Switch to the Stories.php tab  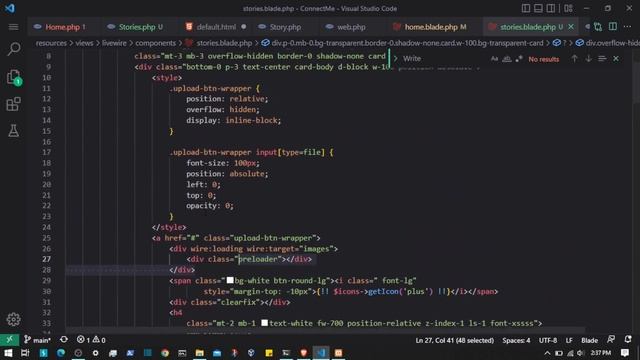136,27
